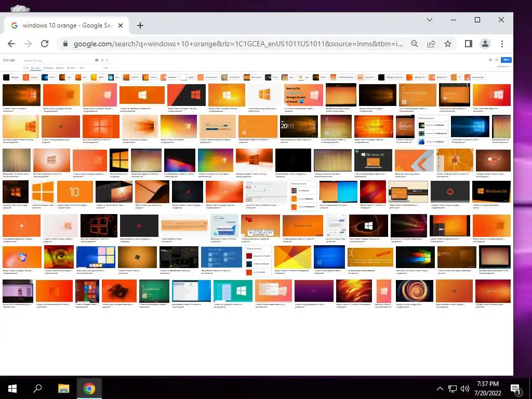Launch File Explorer from the taskbar
Image resolution: width=532 pixels, height=399 pixels.
click(63, 389)
